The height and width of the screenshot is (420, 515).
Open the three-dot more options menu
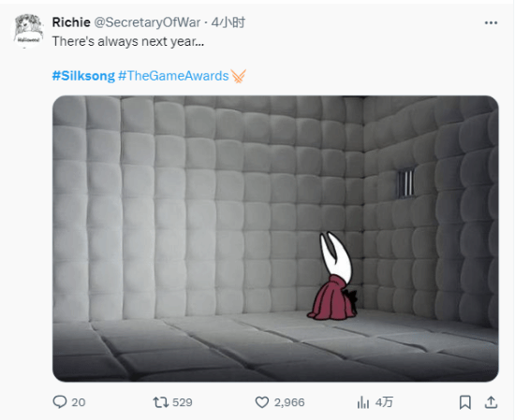(491, 22)
